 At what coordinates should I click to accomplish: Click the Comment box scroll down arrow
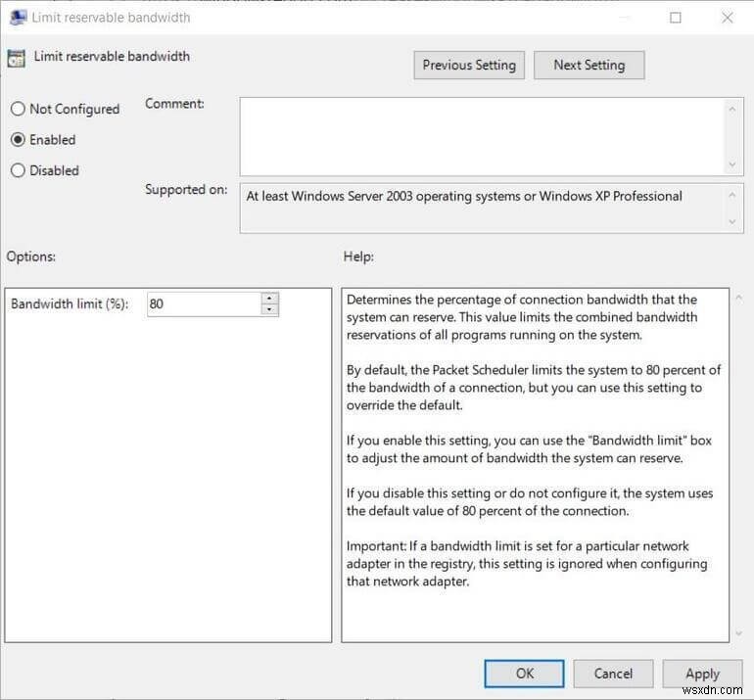point(731,164)
